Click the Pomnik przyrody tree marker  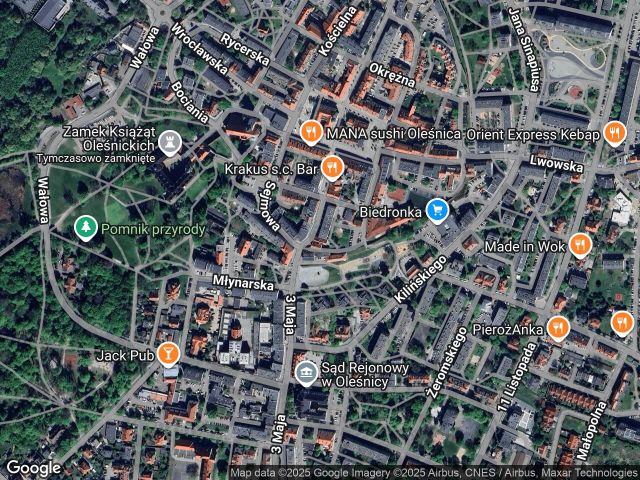86,228
